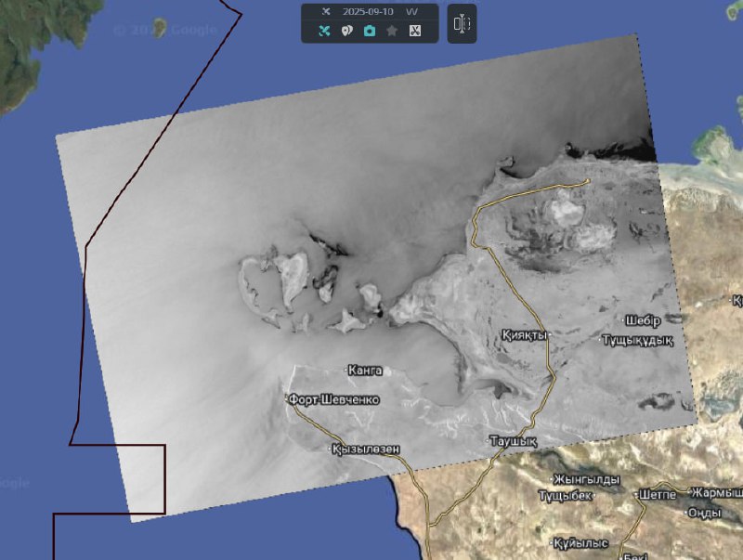This screenshot has width=743, height=560.
Task: Click the Шебір settlement label
Action: [643, 320]
